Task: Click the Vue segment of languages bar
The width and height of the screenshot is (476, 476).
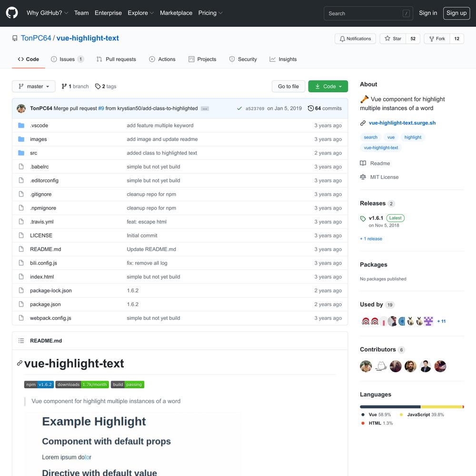Action: (390, 407)
